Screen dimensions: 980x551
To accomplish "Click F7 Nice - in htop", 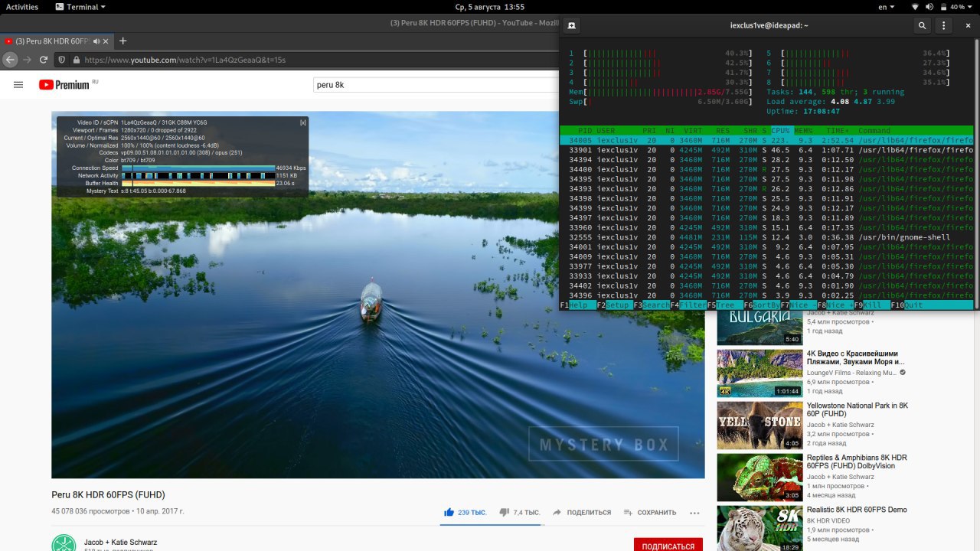I will tap(799, 305).
